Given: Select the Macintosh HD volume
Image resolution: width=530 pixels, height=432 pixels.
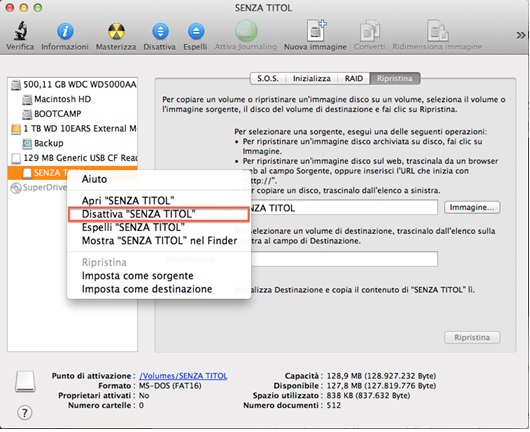Looking at the screenshot, I should pos(72,99).
